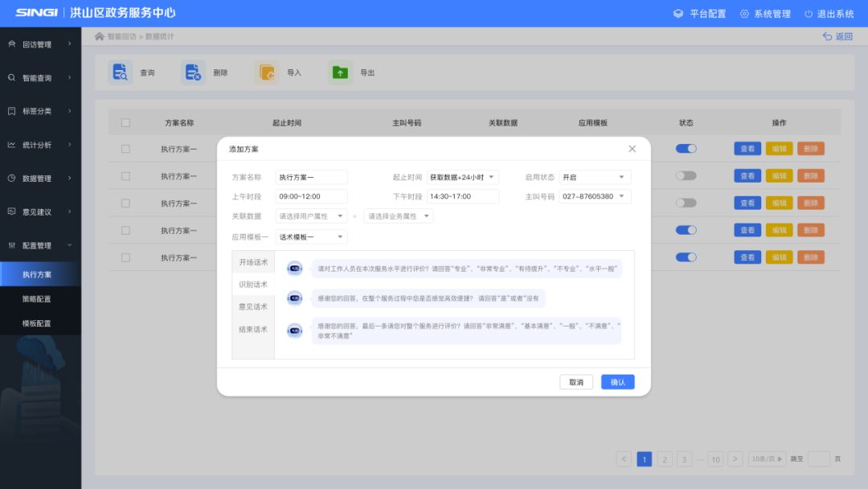Screen dimensions: 868x489
Task: Open 平台配置 platform settings icon
Action: tap(678, 14)
